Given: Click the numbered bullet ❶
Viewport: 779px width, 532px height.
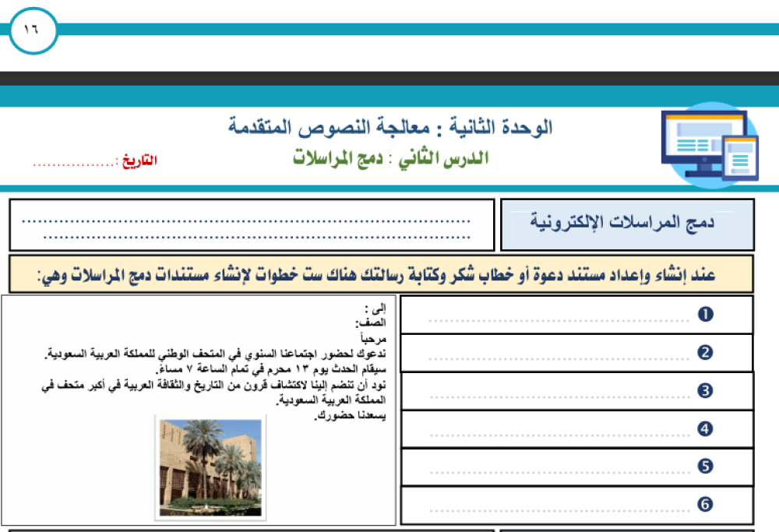Looking at the screenshot, I should 706,314.
